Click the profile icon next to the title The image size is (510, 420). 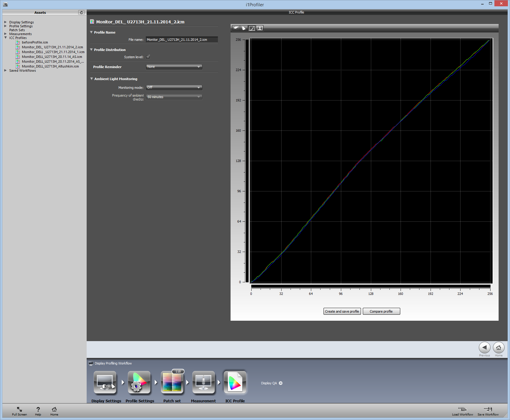coord(92,22)
